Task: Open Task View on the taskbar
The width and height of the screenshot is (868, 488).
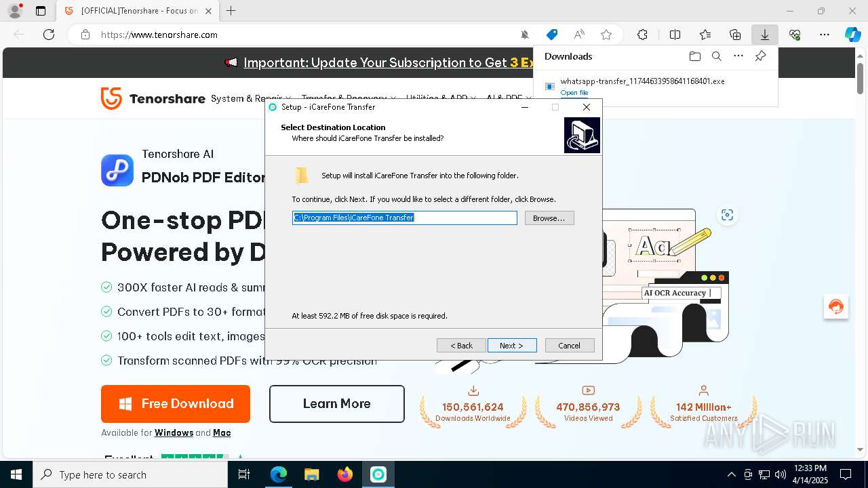Action: (244, 474)
